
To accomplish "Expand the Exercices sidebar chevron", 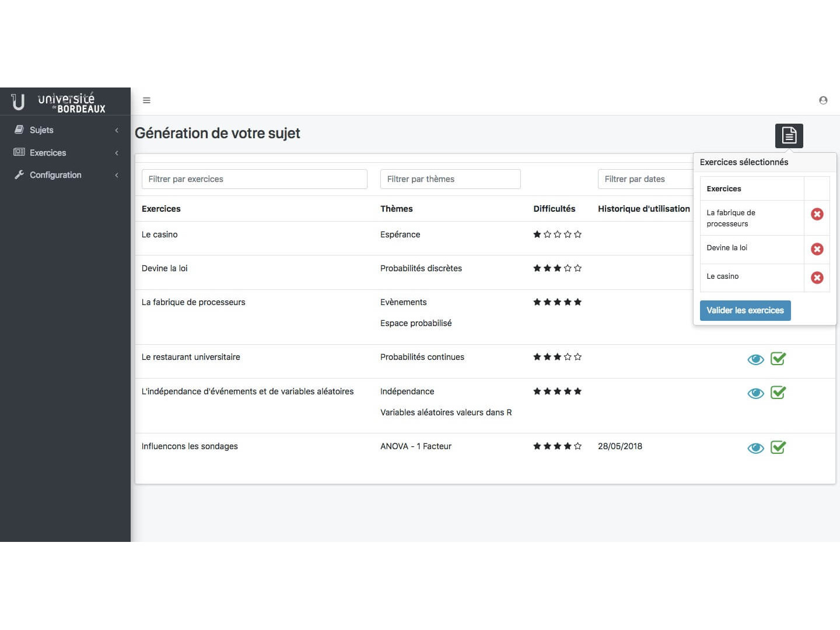I will click(x=117, y=153).
